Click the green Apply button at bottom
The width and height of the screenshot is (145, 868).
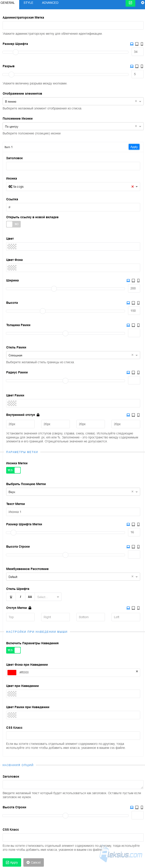point(12,862)
